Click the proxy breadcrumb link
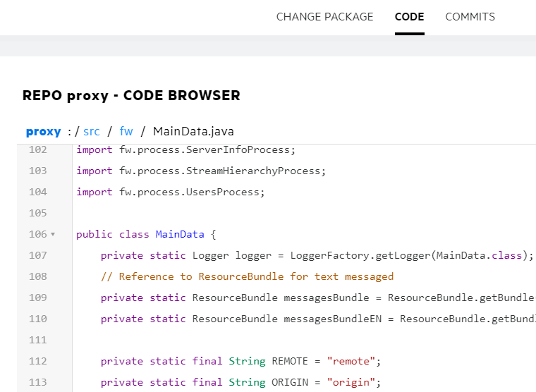Image resolution: width=536 pixels, height=392 pixels. point(43,132)
